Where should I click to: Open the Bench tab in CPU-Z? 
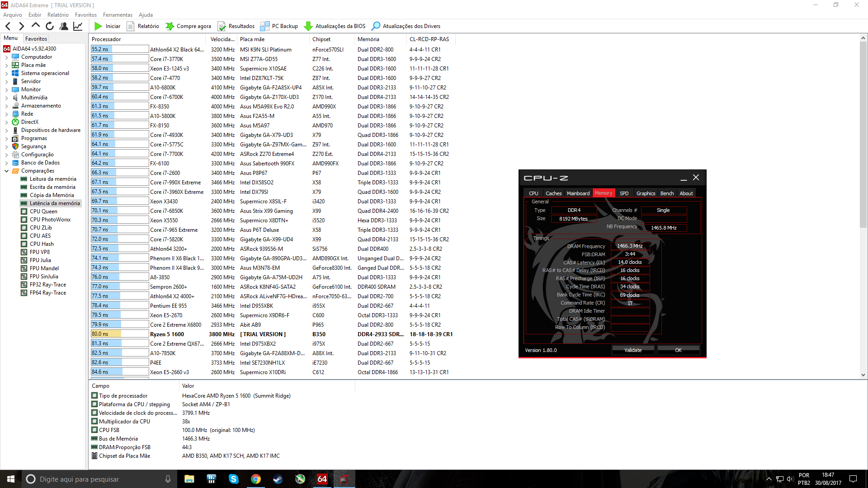coord(667,193)
